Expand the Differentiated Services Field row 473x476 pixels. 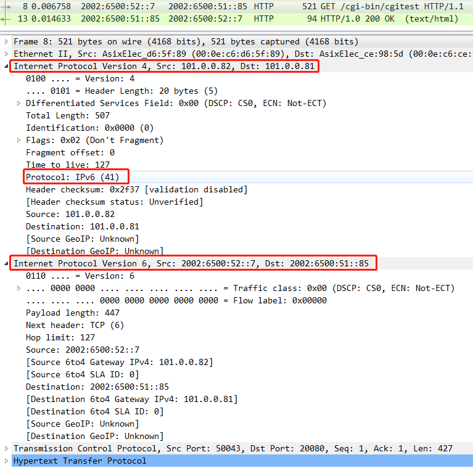(19, 104)
